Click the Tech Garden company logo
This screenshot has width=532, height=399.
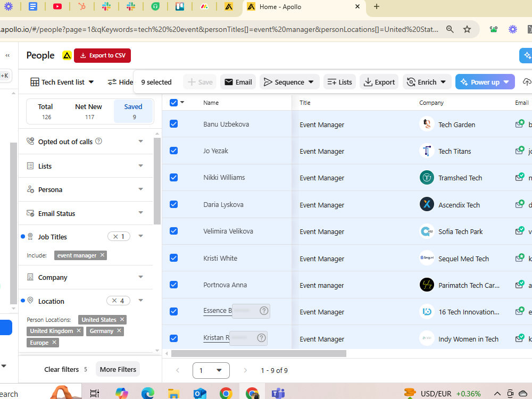coord(427,124)
